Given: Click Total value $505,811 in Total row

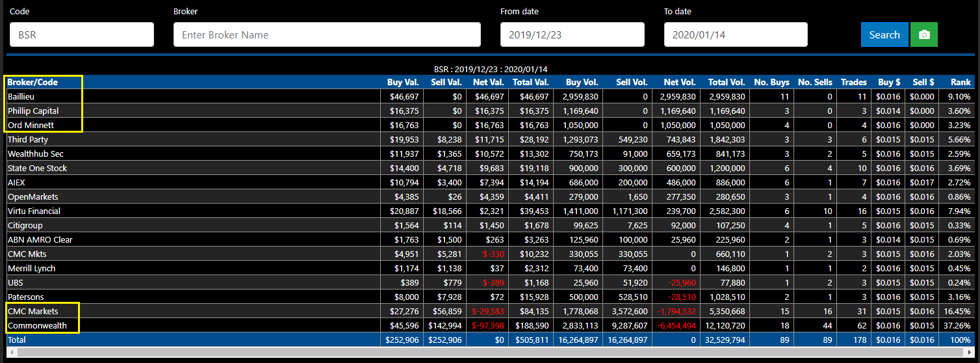Looking at the screenshot, I should 532,340.
